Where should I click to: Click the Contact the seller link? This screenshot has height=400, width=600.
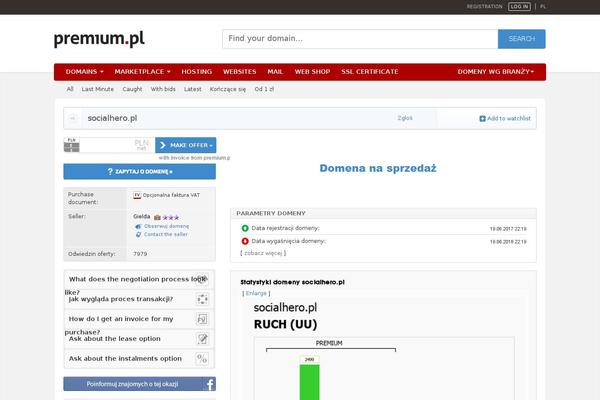pos(166,234)
